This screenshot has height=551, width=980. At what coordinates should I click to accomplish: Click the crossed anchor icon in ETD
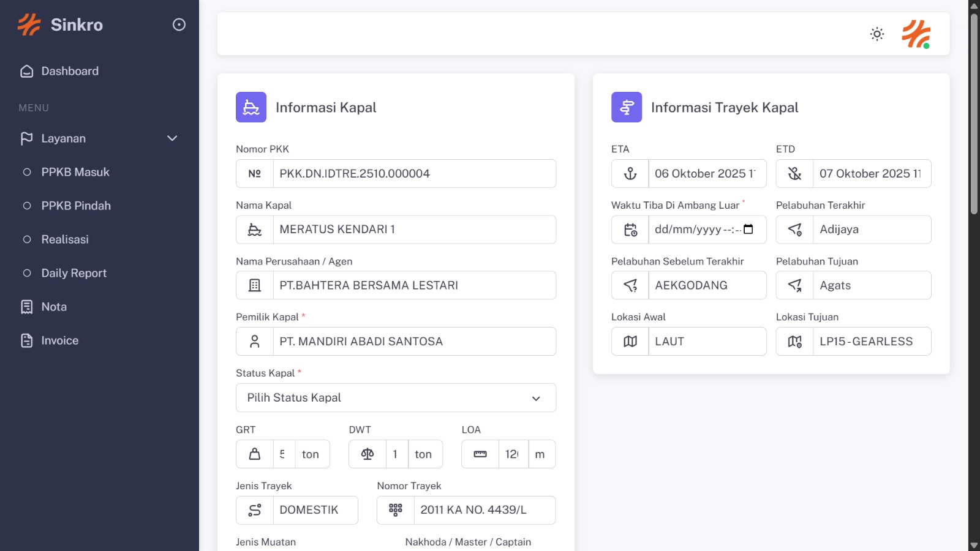pyautogui.click(x=795, y=174)
